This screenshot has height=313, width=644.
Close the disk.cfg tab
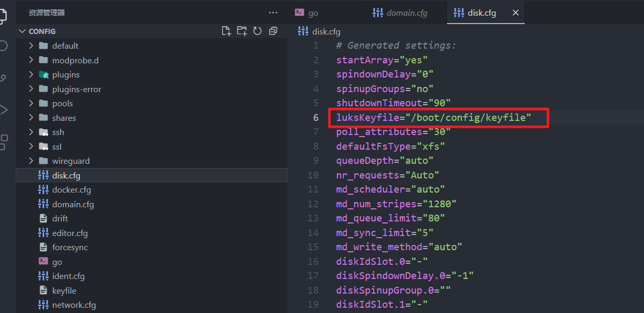515,13
